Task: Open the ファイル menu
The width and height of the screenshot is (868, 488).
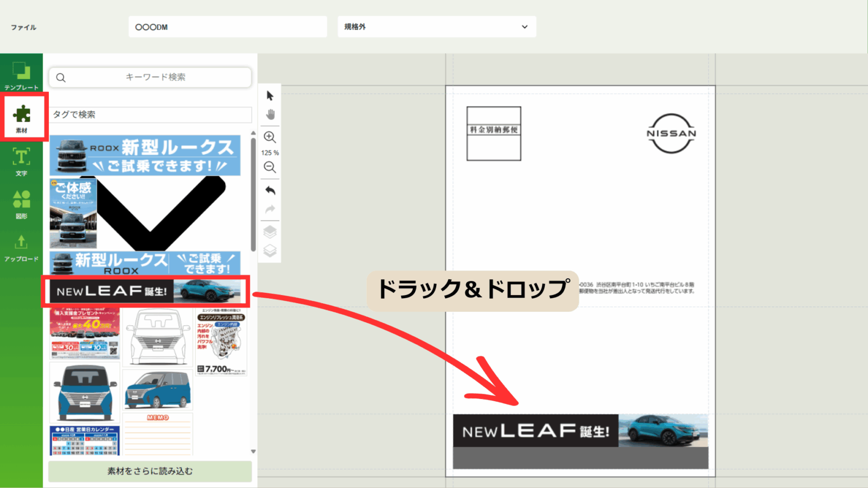Action: 23,27
